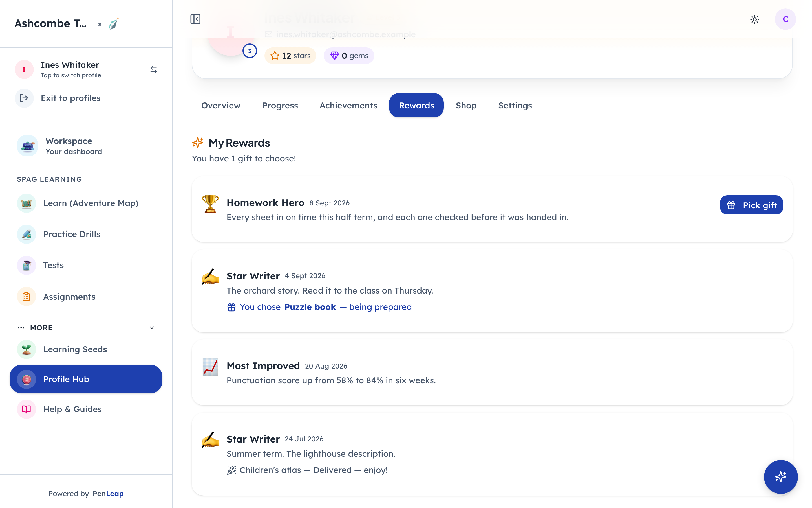Go to Assignments in sidebar

[x=86, y=297]
